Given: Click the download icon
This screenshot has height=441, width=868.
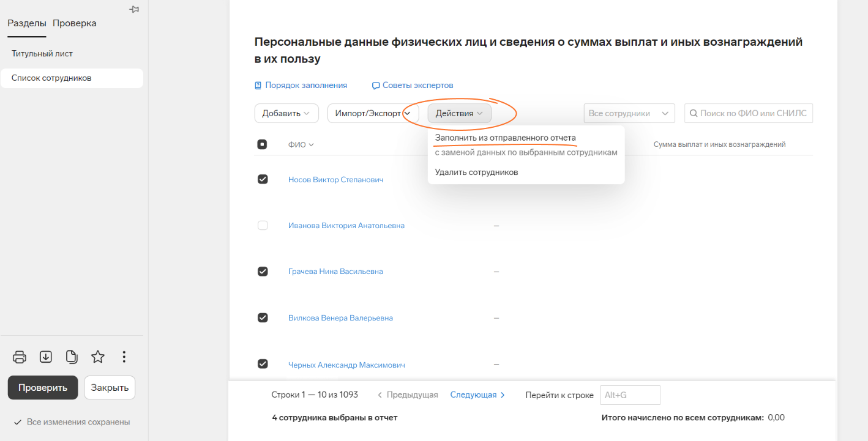Looking at the screenshot, I should click(x=46, y=357).
